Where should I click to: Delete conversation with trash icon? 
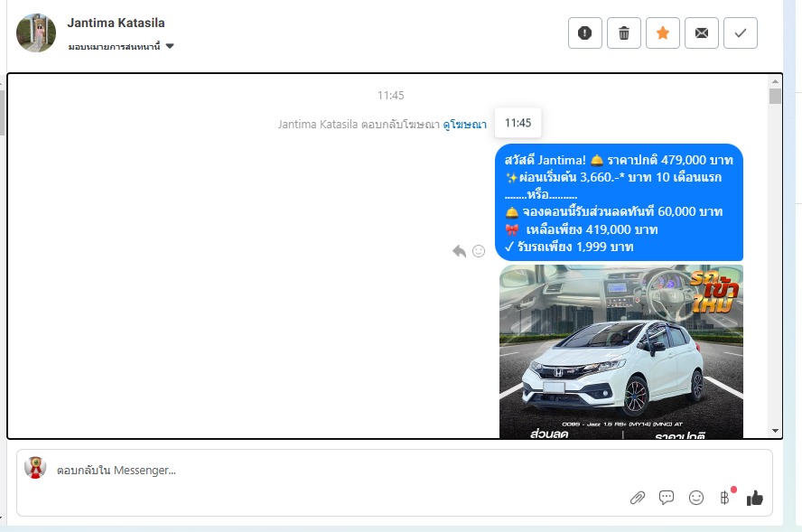click(623, 33)
